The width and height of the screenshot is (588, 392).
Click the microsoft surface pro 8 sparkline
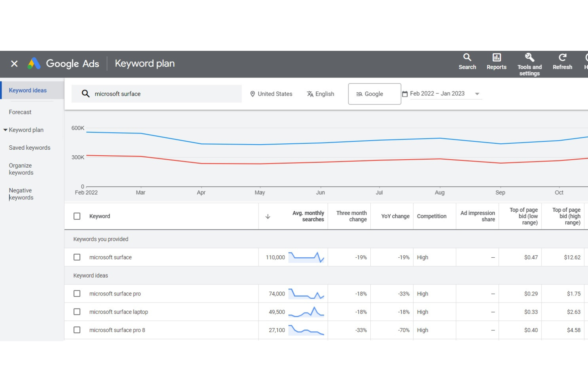click(x=306, y=330)
